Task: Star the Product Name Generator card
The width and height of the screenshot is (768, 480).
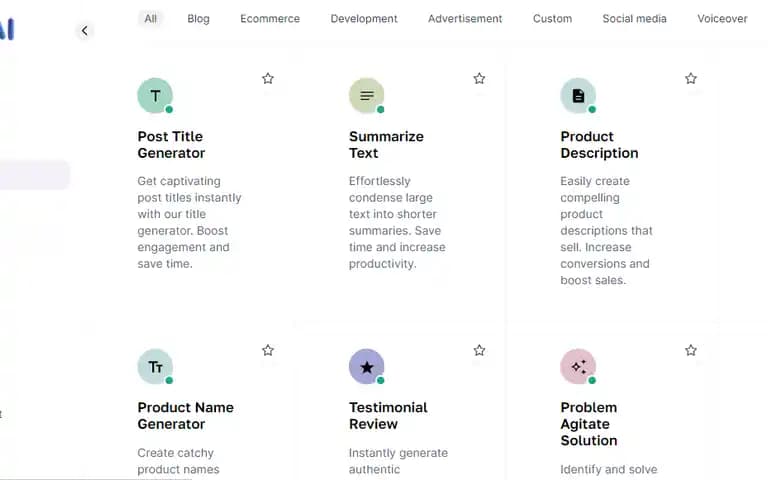Action: click(x=268, y=350)
